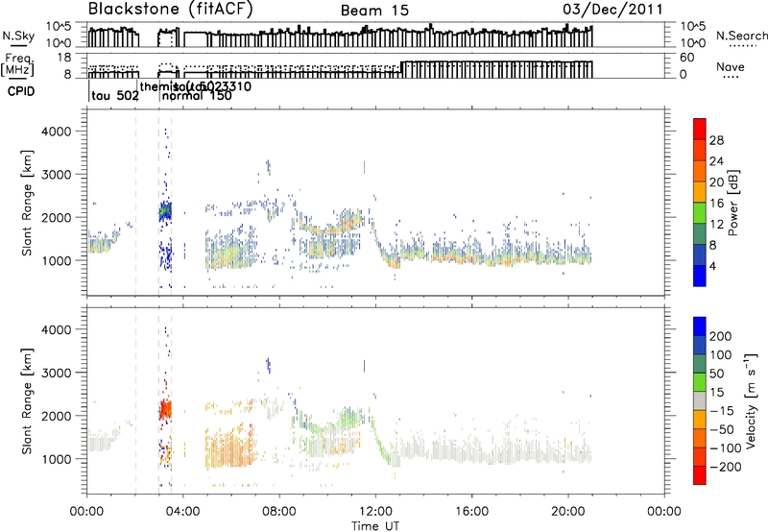
Task: Click the date '03/Dec/2011'
Action: (x=612, y=10)
